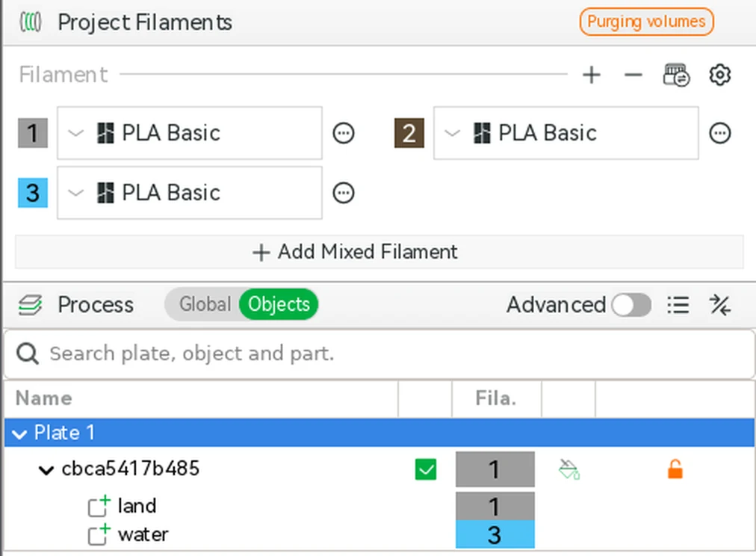Click the Process layers icon

[x=30, y=305]
